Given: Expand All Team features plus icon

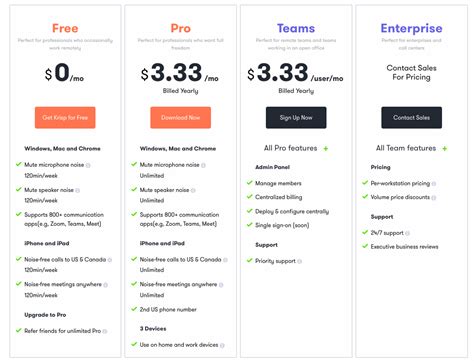Looking at the screenshot, I should tap(444, 148).
